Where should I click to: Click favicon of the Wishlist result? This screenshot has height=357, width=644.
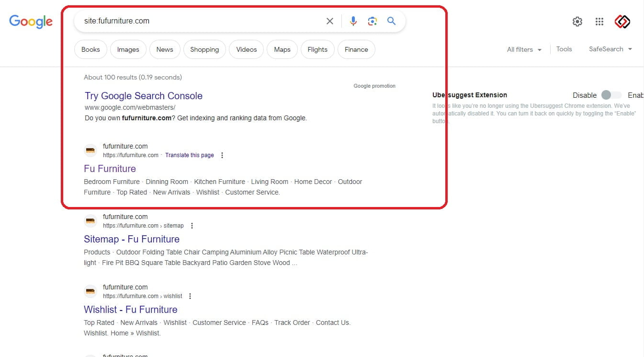click(90, 291)
